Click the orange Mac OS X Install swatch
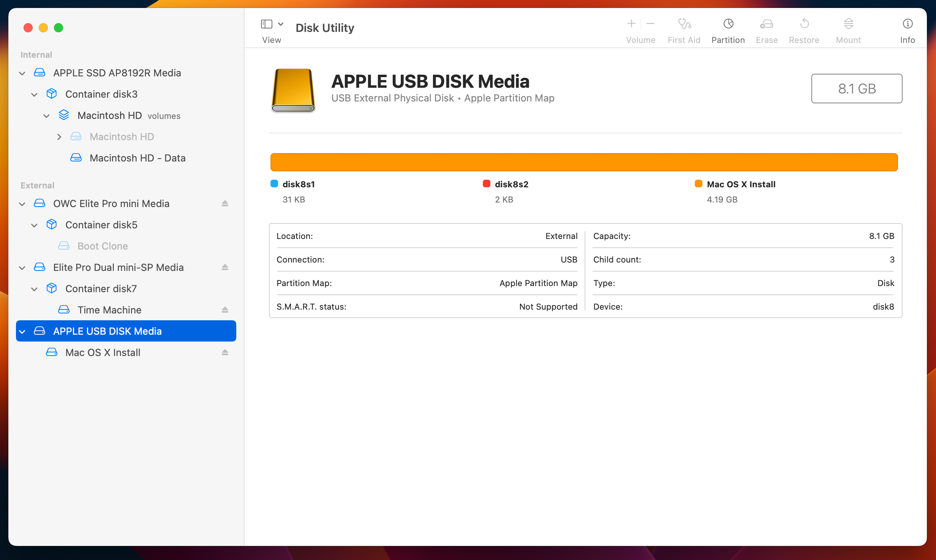Viewport: 936px width, 560px height. coord(698,184)
